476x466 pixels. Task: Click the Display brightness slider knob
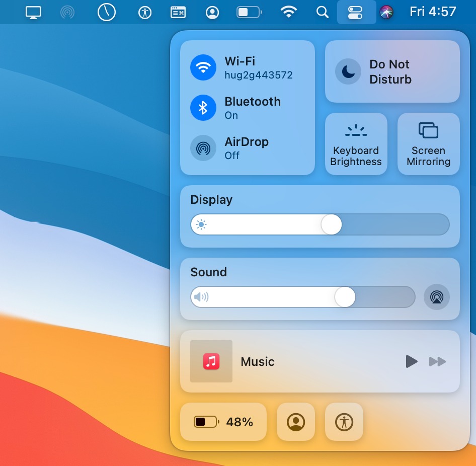click(x=331, y=224)
